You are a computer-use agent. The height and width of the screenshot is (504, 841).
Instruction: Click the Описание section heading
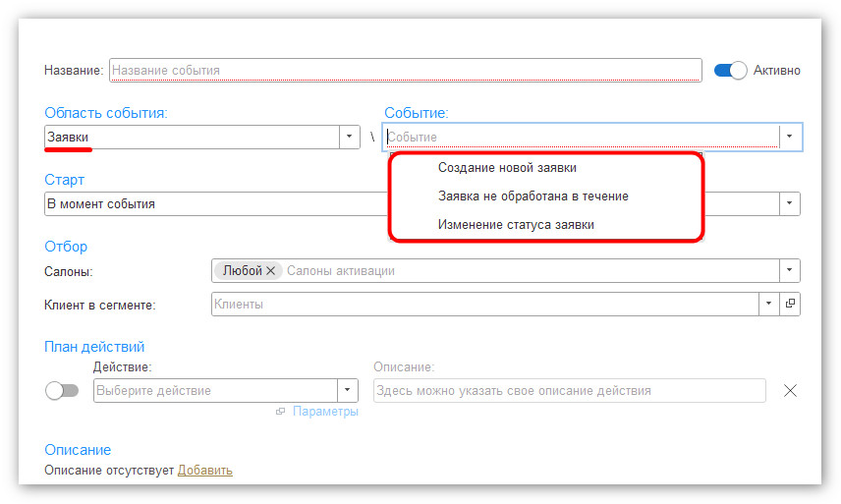tap(78, 450)
